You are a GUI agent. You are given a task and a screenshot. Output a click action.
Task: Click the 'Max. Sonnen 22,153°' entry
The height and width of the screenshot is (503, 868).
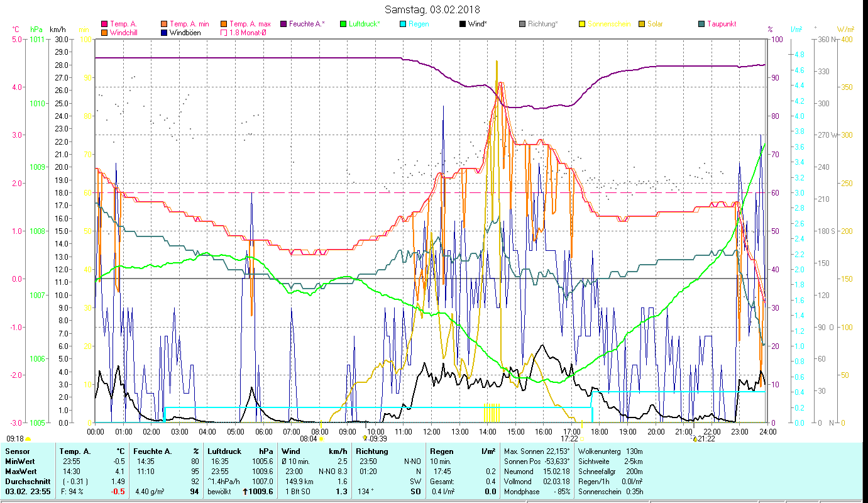[537, 451]
